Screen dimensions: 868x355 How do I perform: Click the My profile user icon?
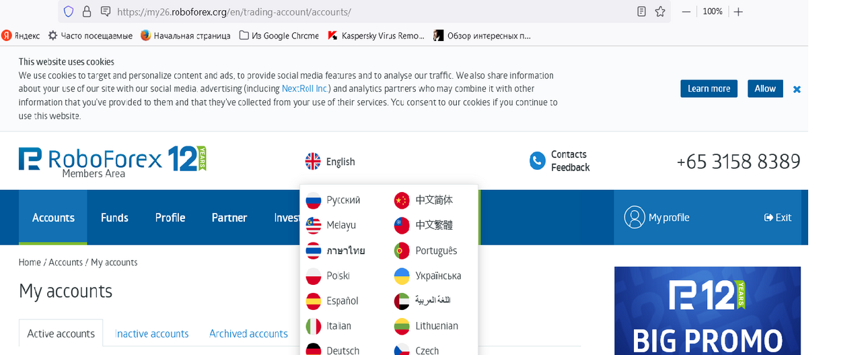point(635,218)
